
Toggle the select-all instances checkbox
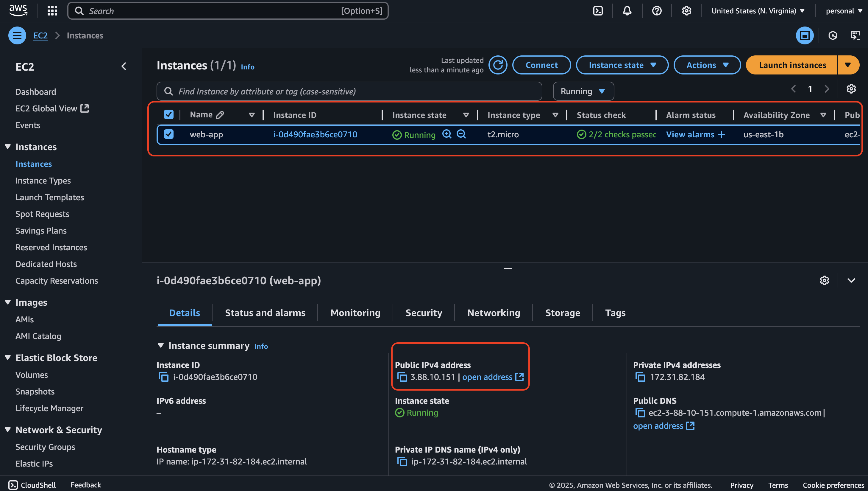click(x=168, y=115)
